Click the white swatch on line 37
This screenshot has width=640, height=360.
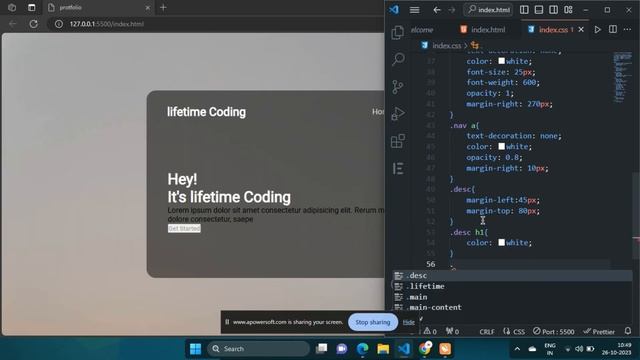point(502,61)
